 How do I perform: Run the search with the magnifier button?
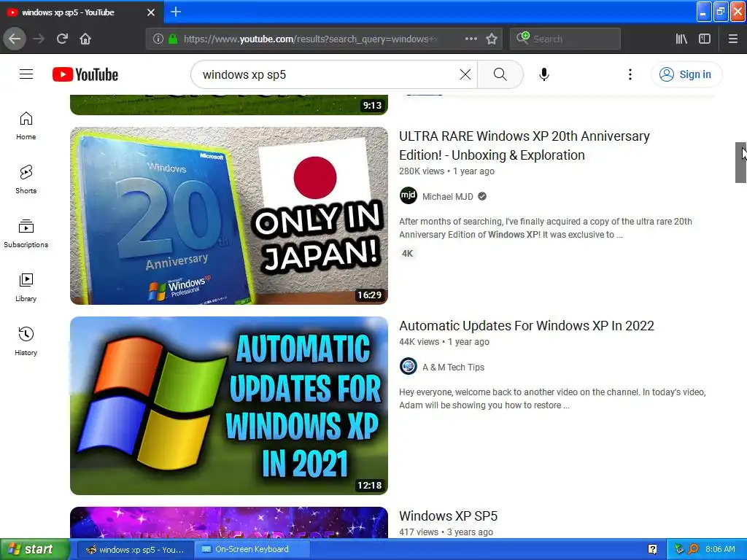click(x=500, y=74)
